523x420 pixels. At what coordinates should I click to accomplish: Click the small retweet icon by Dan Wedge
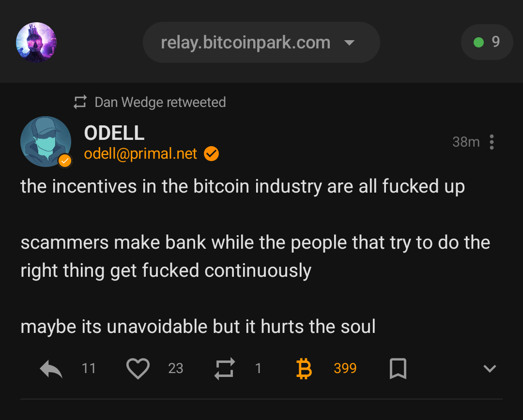tap(80, 102)
